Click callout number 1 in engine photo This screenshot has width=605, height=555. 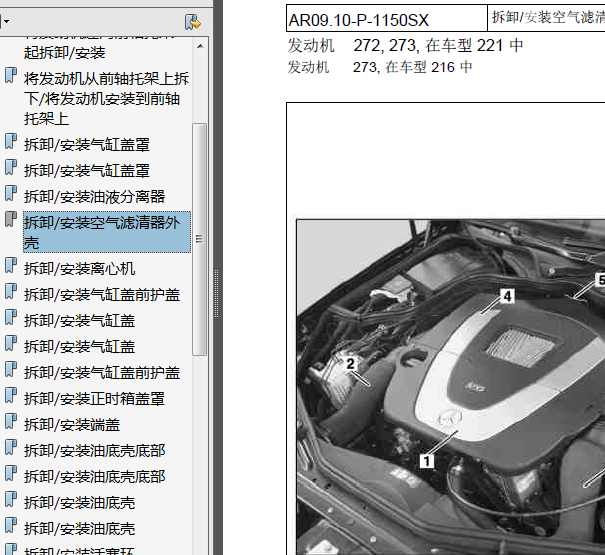click(x=427, y=461)
